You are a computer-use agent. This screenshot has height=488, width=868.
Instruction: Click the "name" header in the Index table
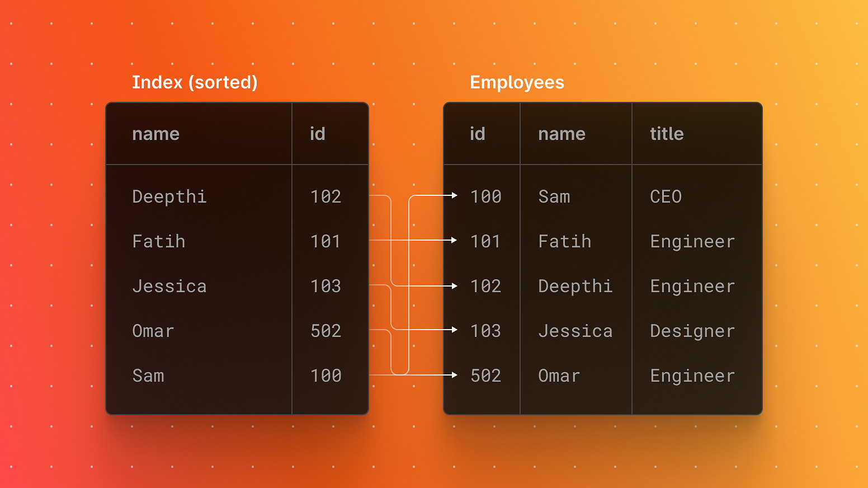(x=155, y=134)
